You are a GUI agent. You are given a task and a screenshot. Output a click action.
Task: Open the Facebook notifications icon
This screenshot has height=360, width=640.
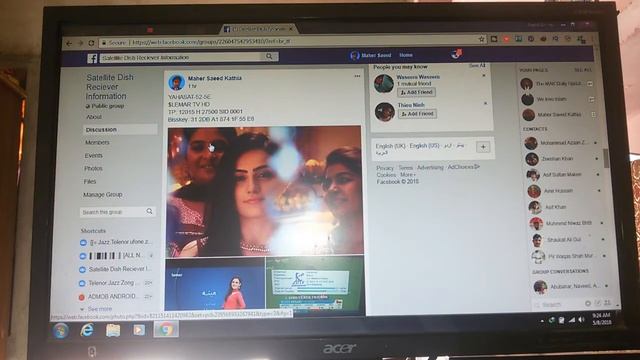click(x=456, y=53)
